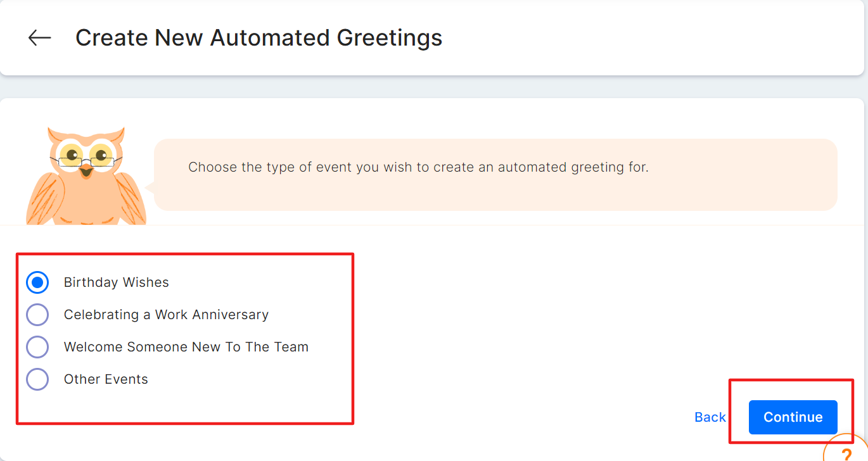
Task: Click the owl's instruction text about event type
Action: [418, 168]
